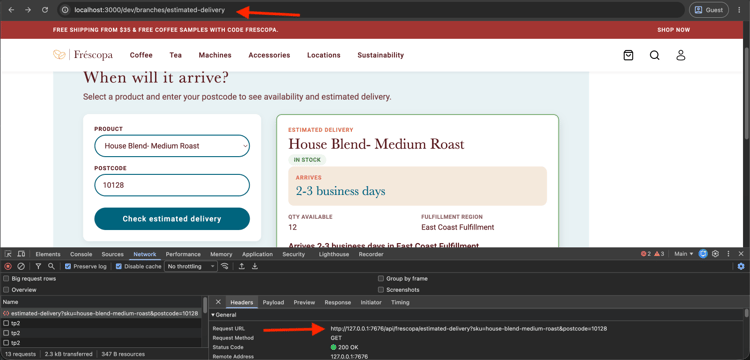Uncheck Disable cache
750x360 pixels.
click(x=119, y=266)
